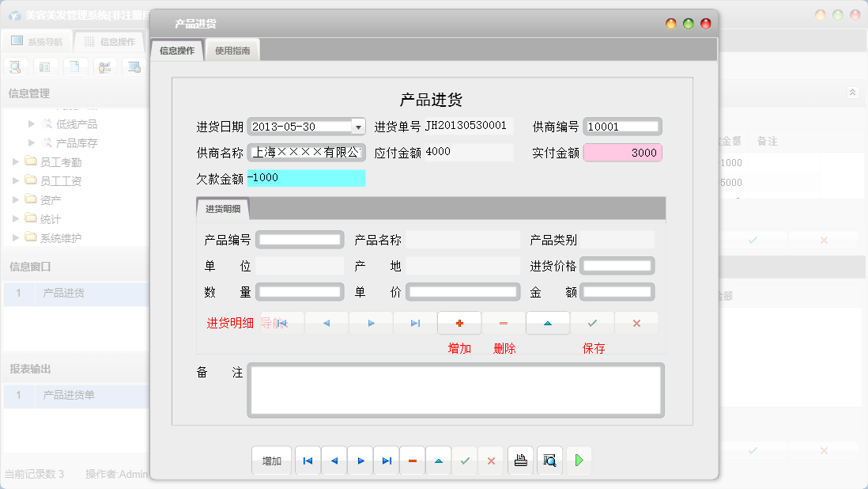Screen dimensions: 868x489
Task: Click the 增加 plus icon in 进货明细 toolbar
Action: coord(459,323)
